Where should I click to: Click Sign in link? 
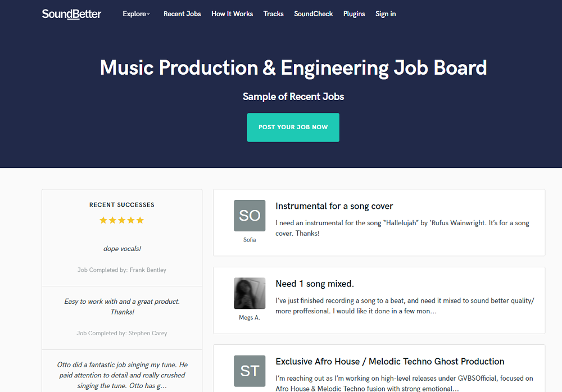(386, 14)
